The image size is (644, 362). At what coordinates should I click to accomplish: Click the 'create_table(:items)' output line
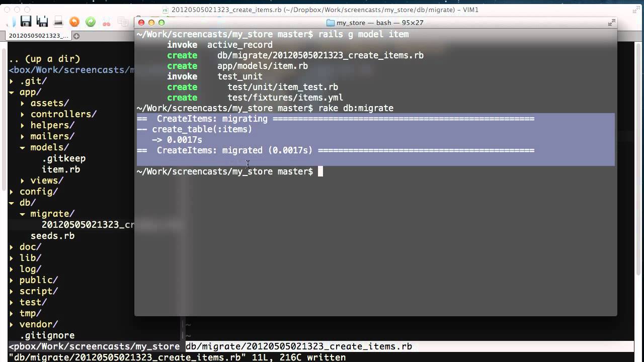[194, 129]
